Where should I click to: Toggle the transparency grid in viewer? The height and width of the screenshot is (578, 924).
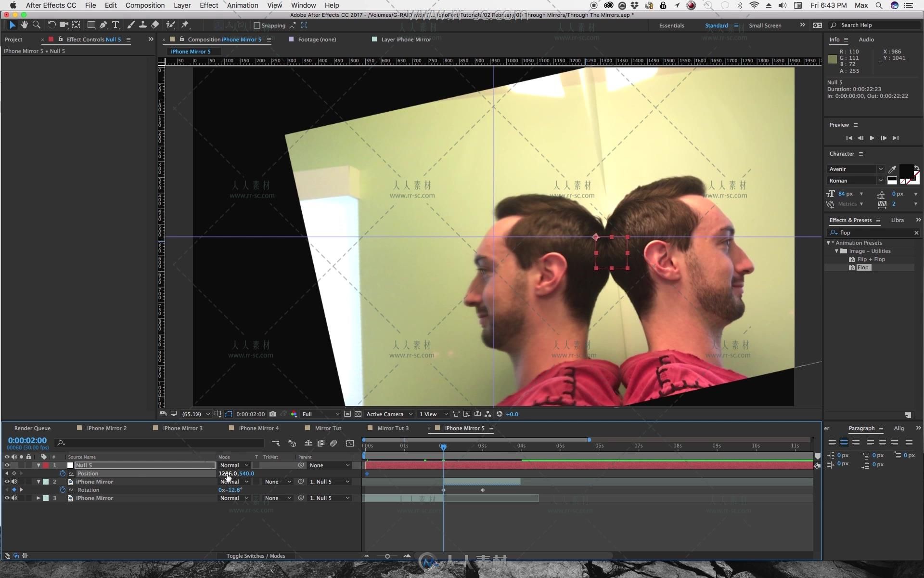[358, 414]
